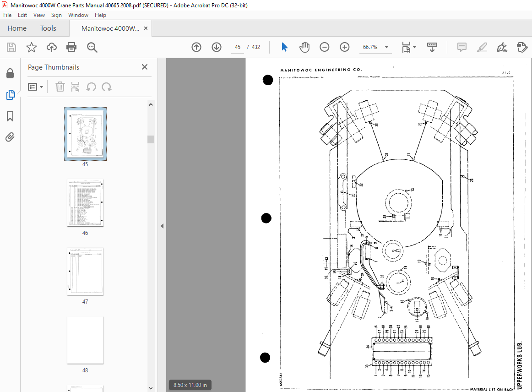This screenshot has width=532, height=392.
Task: Rotate page counterclockwise
Action: click(x=91, y=87)
